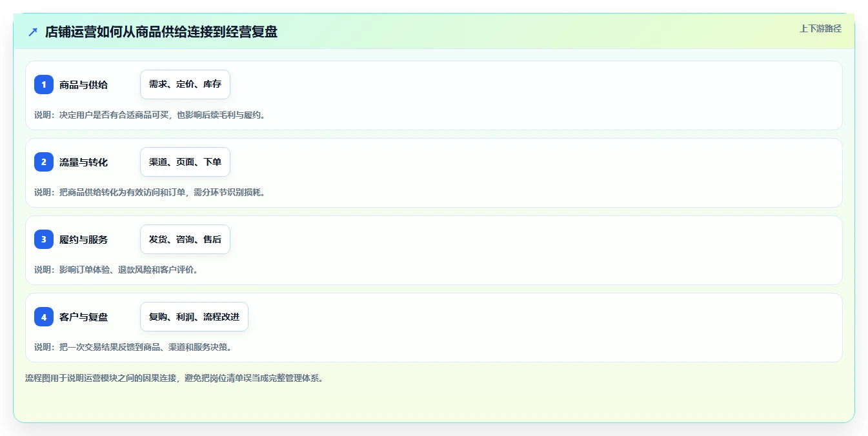Click the 履约与服务 step title
The image size is (868, 436).
pos(84,239)
